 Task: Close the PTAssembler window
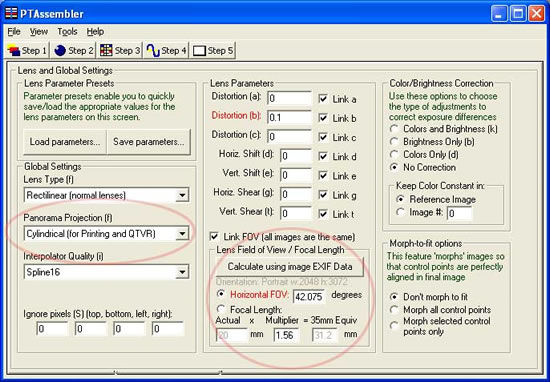click(x=537, y=14)
